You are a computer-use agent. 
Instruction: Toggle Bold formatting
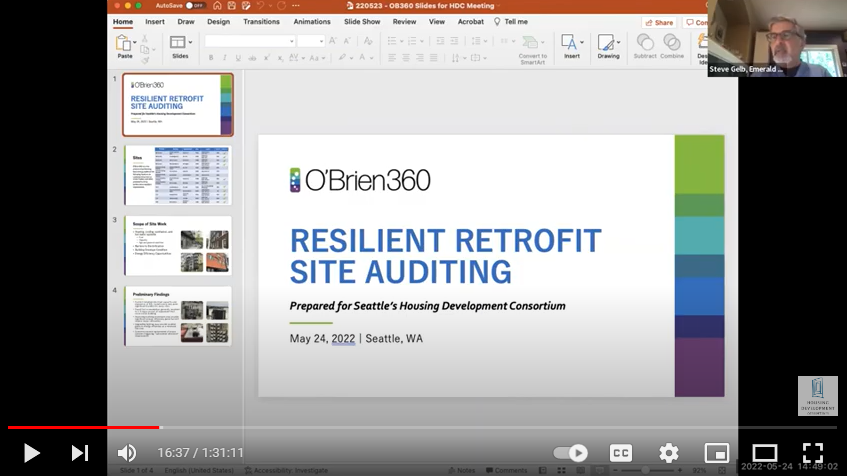211,58
